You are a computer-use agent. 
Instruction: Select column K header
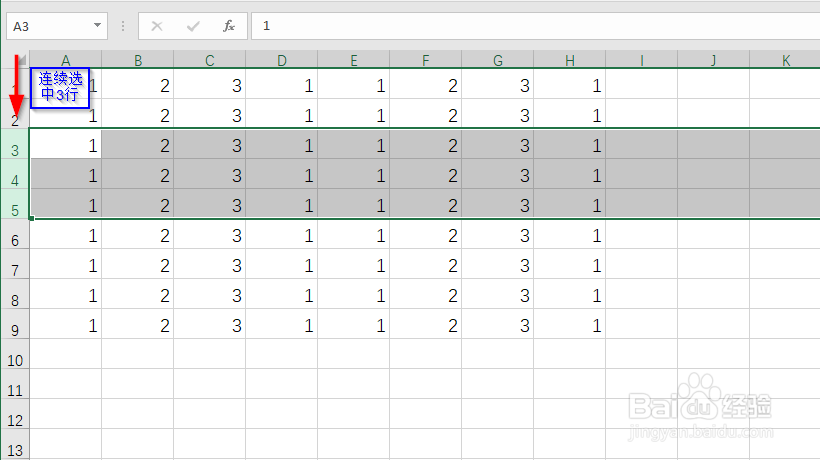[x=785, y=60]
